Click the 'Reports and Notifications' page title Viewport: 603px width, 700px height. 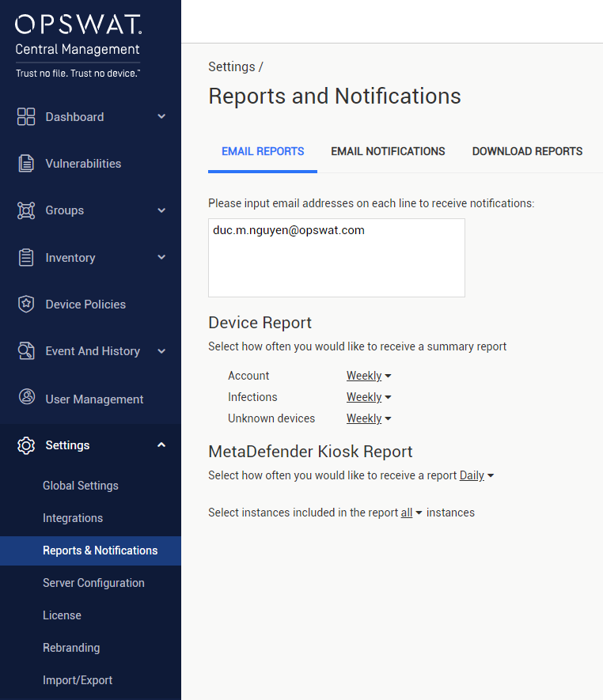click(335, 96)
